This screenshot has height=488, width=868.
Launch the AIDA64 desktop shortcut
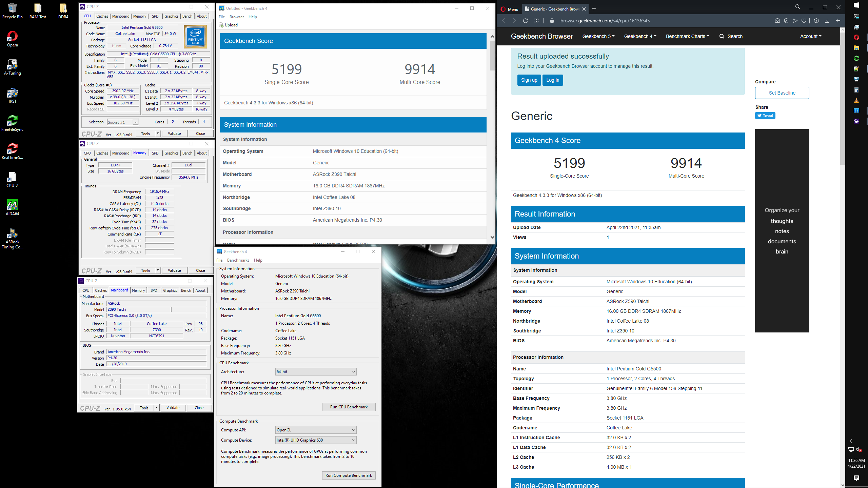pos(13,208)
